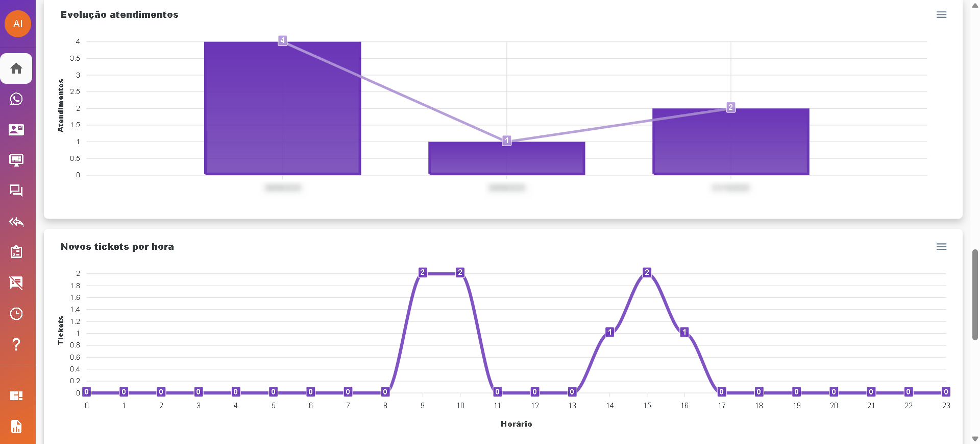
Task: Open the contacts card icon
Action: click(16, 130)
